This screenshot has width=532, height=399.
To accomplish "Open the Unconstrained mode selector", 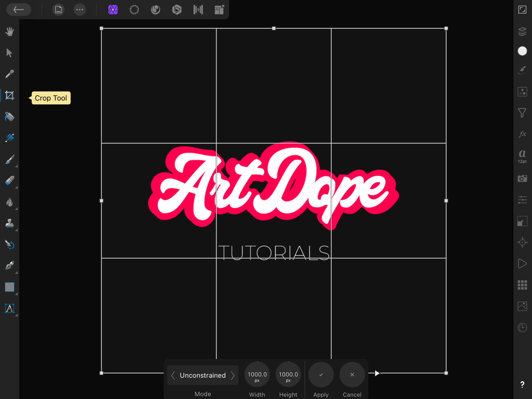I will tap(203, 375).
